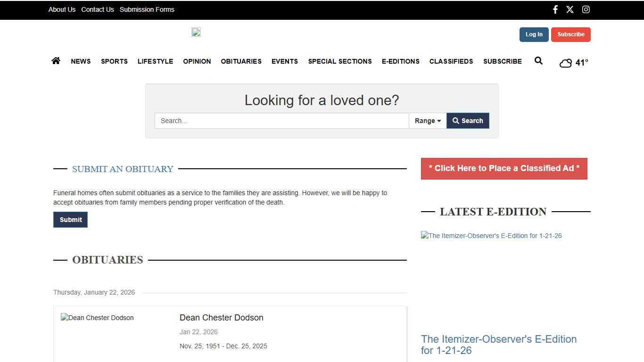The width and height of the screenshot is (644, 362).
Task: Select the Special Sections menu
Action: click(x=340, y=61)
